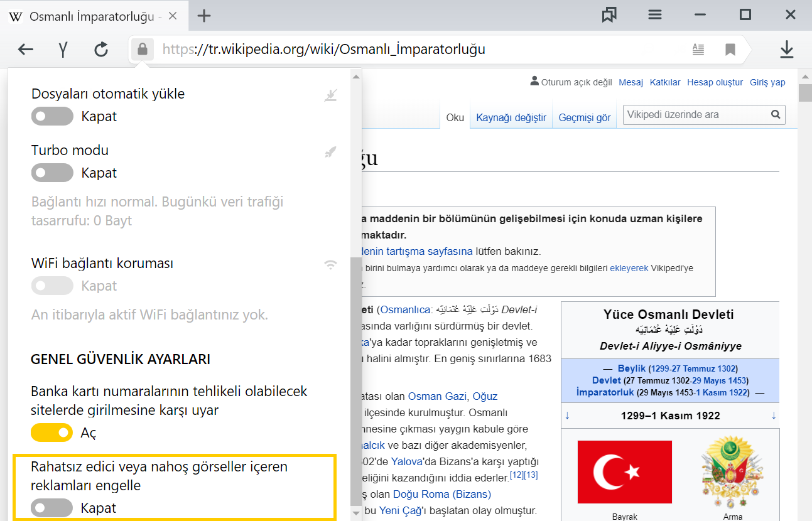Follow the Yalova link
Viewport: 812px width, 521px height.
point(408,461)
